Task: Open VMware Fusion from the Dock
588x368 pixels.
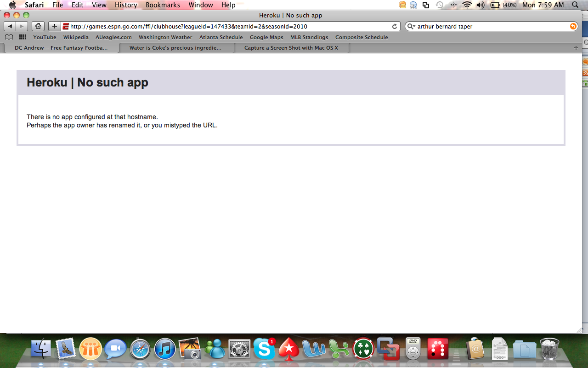Action: pos(389,349)
